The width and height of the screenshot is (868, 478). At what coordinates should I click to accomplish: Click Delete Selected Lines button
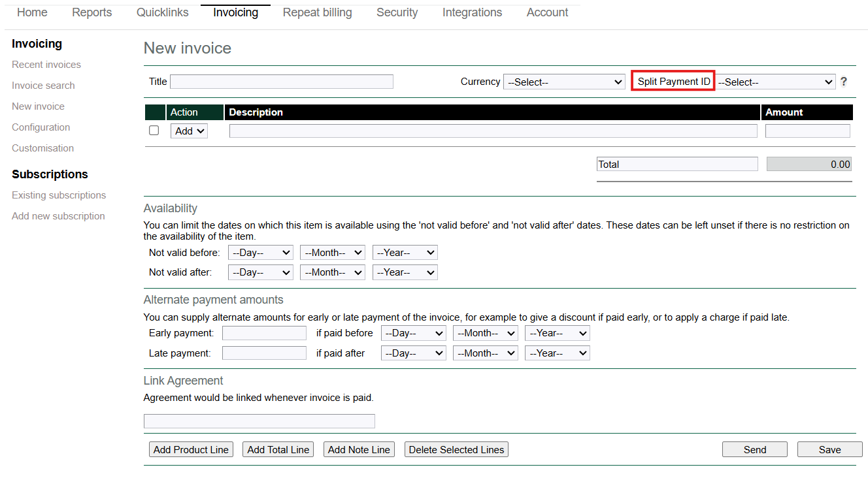click(x=456, y=449)
